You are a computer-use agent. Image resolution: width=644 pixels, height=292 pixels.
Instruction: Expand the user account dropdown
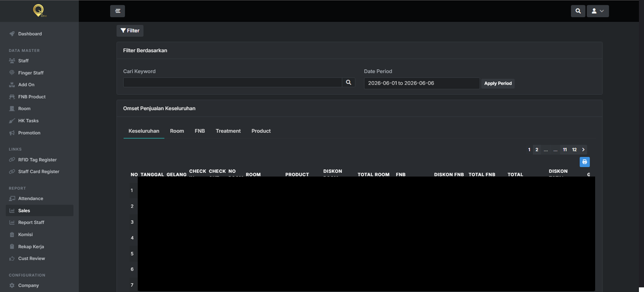[x=598, y=11]
